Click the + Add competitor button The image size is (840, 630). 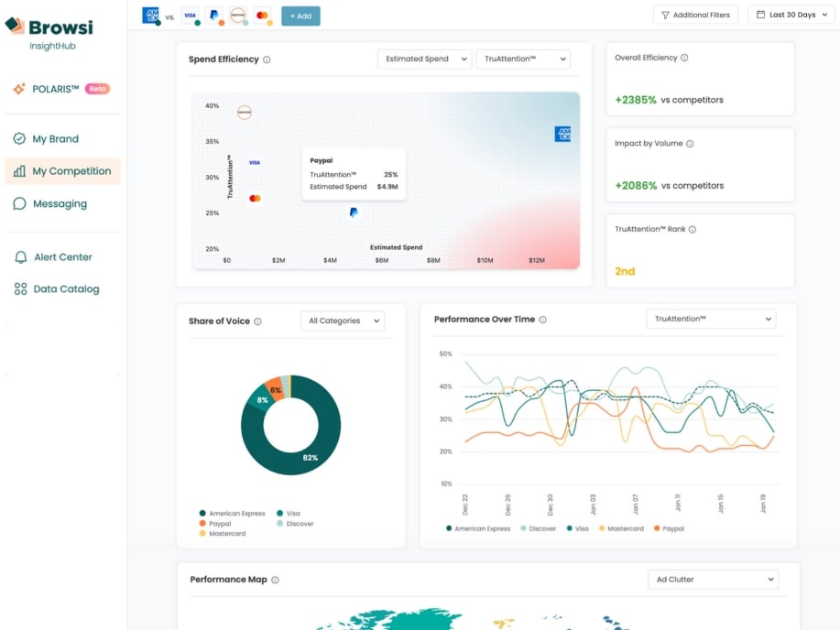point(300,16)
